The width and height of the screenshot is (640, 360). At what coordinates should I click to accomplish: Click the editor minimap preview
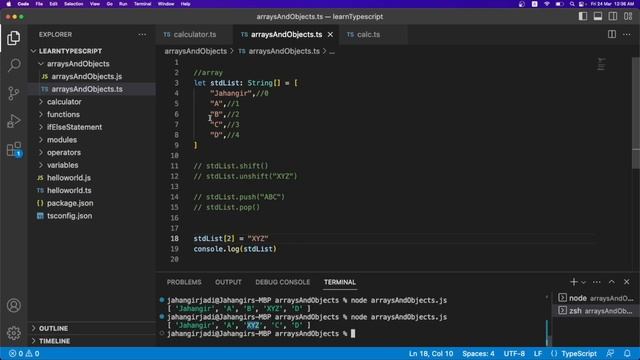point(601,64)
